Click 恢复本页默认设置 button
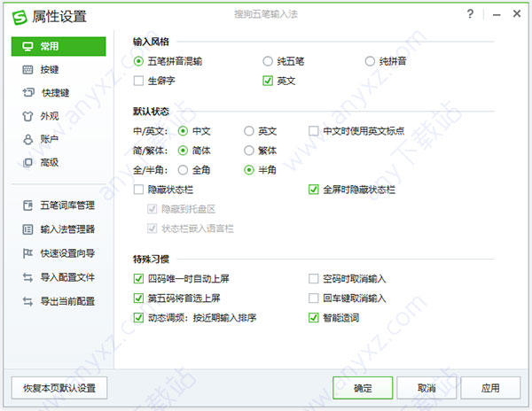This screenshot has height=411, width=532. [59, 388]
